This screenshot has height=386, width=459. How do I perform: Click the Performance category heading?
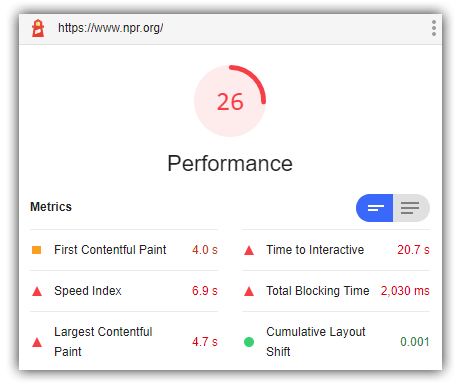[230, 163]
